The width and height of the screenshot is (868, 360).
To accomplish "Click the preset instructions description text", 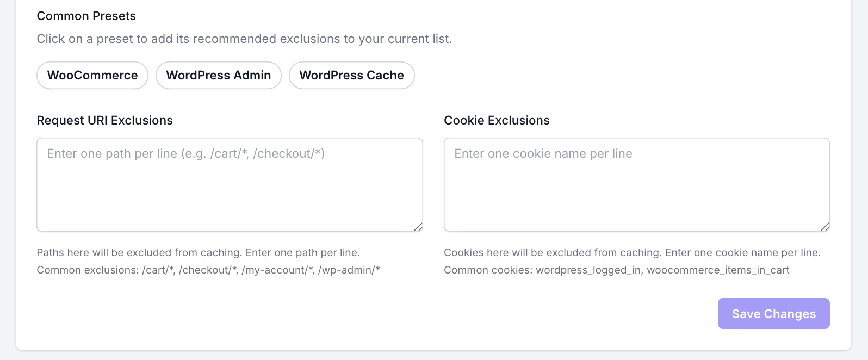I will click(x=244, y=39).
